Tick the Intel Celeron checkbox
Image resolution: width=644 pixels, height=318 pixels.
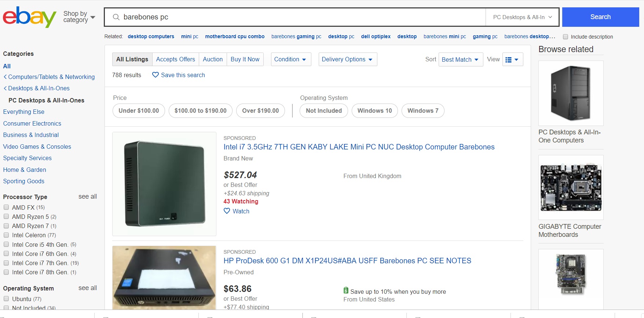coord(6,235)
